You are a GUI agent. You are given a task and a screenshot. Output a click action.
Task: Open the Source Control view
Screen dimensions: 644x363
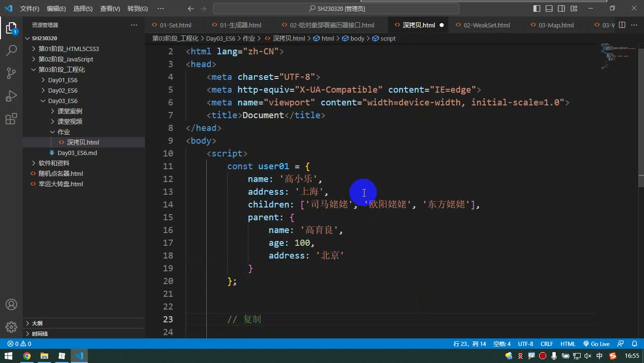(x=11, y=73)
